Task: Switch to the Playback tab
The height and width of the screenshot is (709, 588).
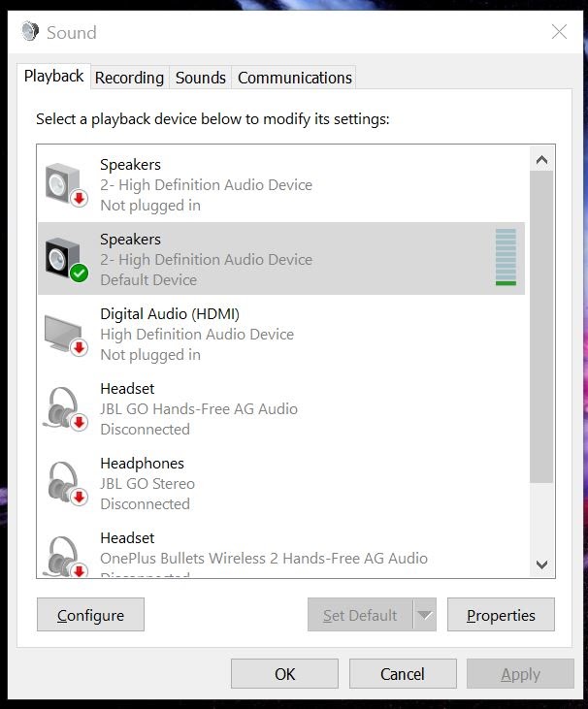Action: [x=53, y=76]
